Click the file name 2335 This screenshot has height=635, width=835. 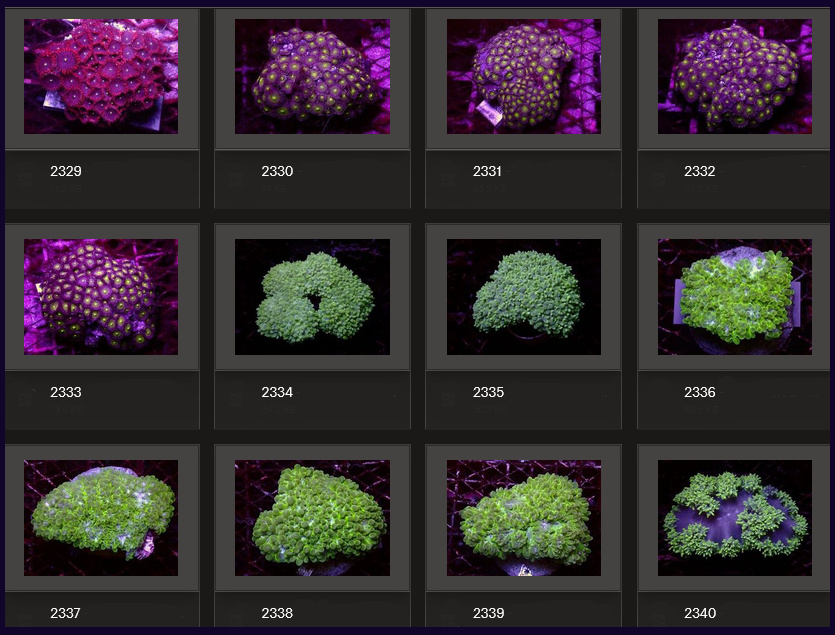click(488, 392)
